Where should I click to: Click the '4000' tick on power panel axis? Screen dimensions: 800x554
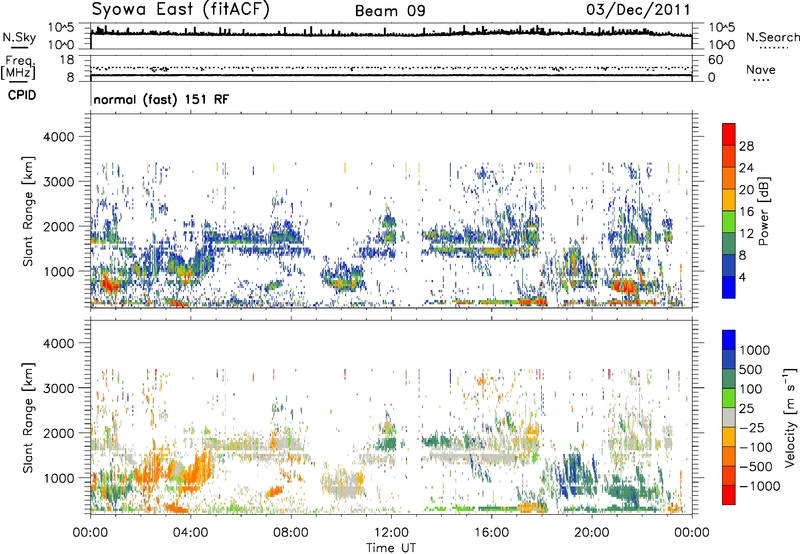[x=59, y=137]
